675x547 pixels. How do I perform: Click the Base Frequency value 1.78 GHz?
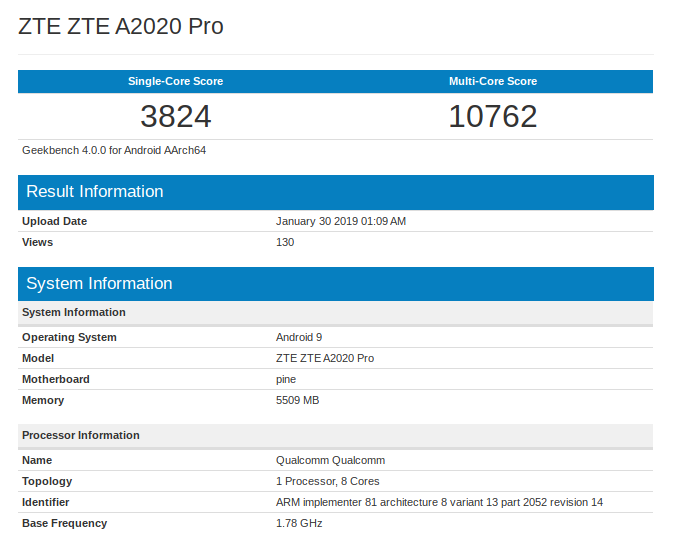click(299, 523)
